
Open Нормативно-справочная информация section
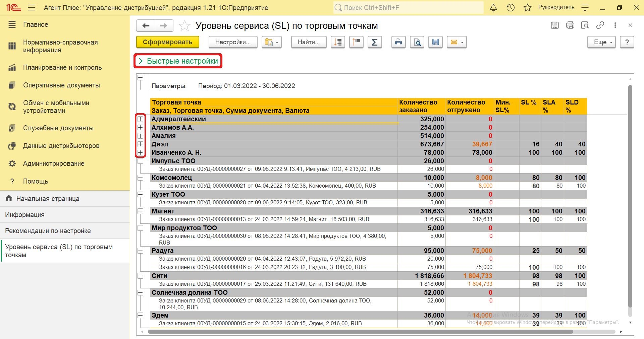65,46
